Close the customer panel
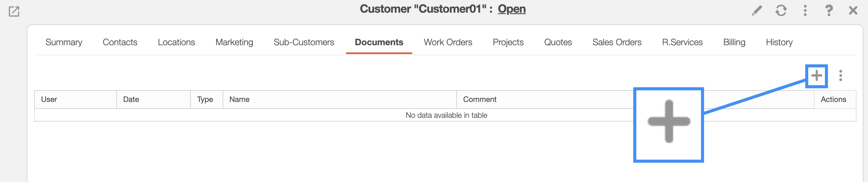The image size is (868, 182). (x=853, y=10)
